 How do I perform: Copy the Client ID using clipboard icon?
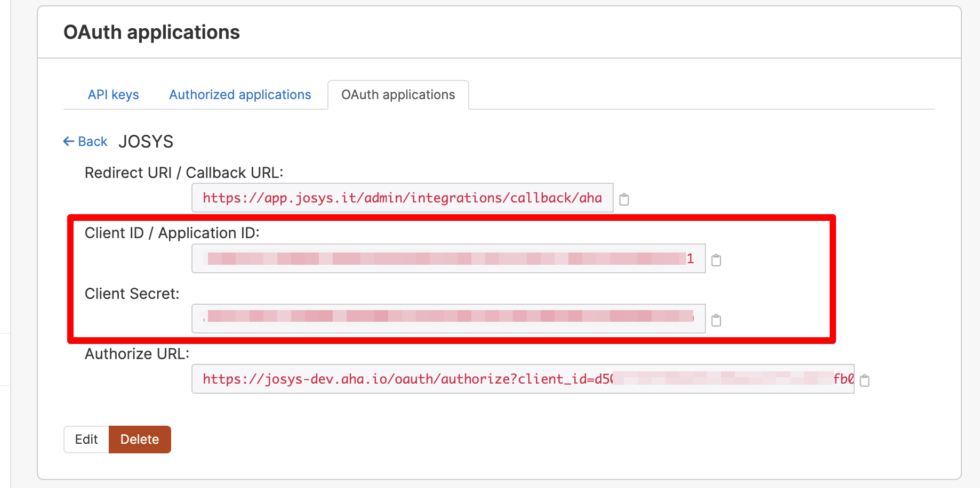coord(716,260)
